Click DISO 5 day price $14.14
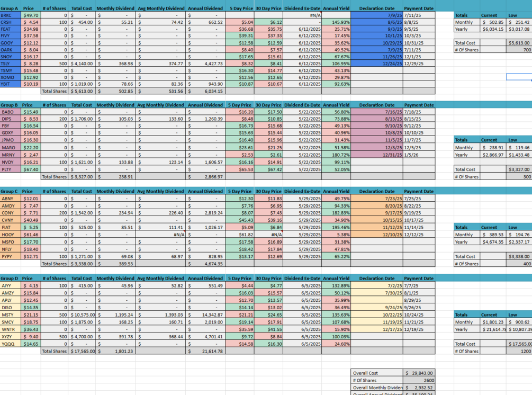Screen dimensions: 532x395 (x=240, y=308)
